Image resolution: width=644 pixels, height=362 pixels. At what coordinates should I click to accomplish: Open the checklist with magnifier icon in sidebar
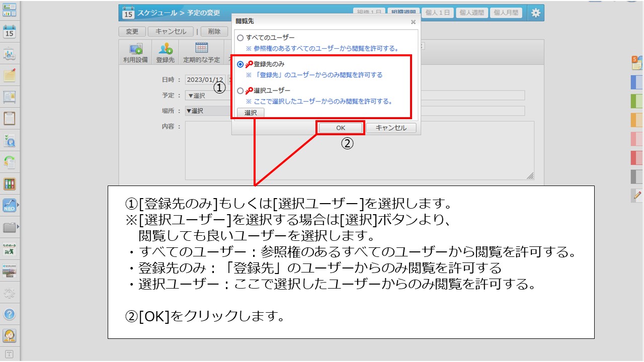(x=10, y=140)
